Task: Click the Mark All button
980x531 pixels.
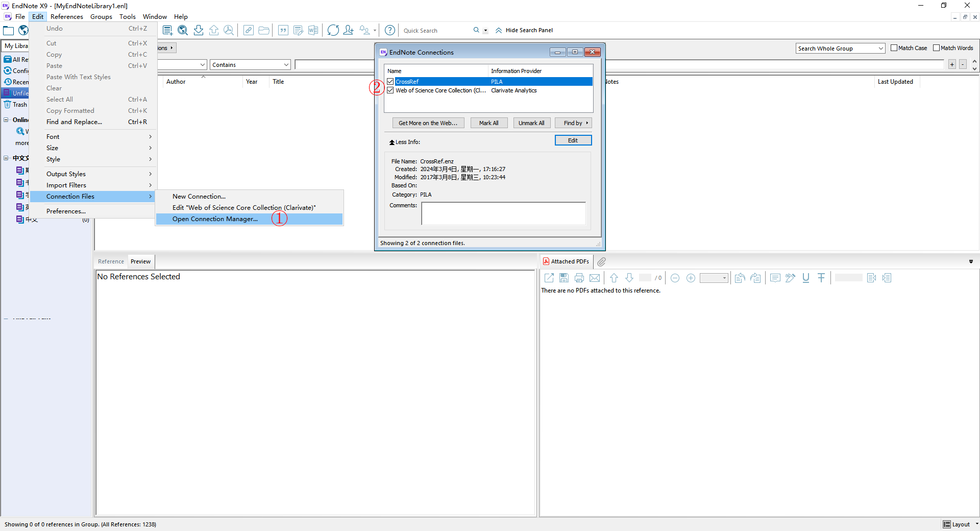Action: click(x=488, y=123)
